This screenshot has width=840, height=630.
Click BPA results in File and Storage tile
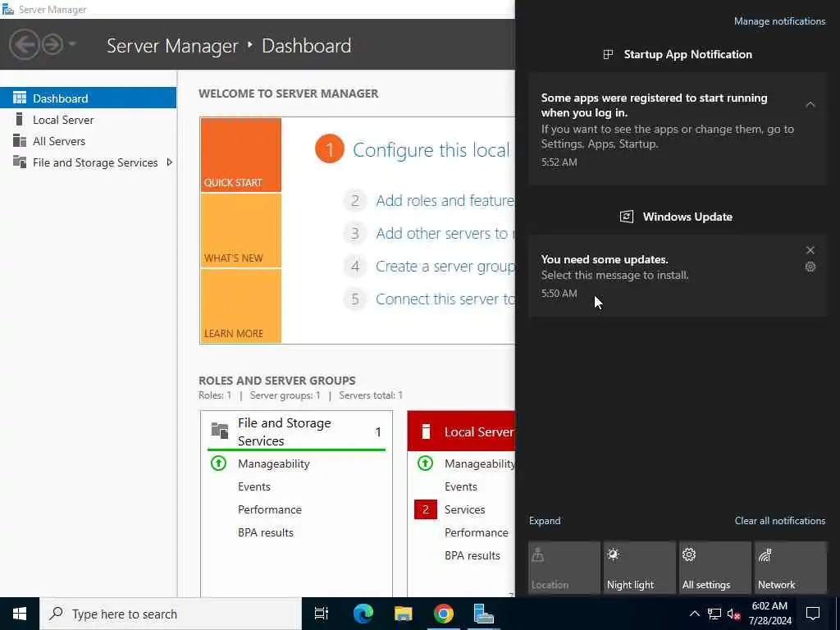click(266, 532)
